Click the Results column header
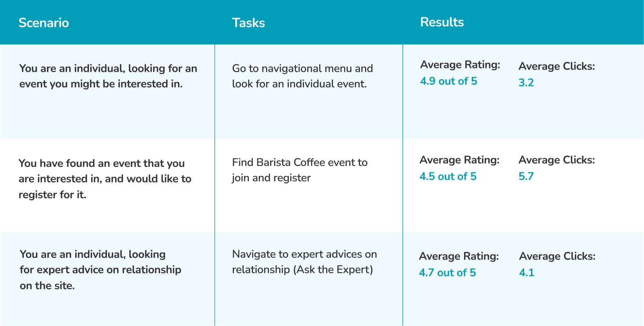The width and height of the screenshot is (644, 326). click(442, 22)
